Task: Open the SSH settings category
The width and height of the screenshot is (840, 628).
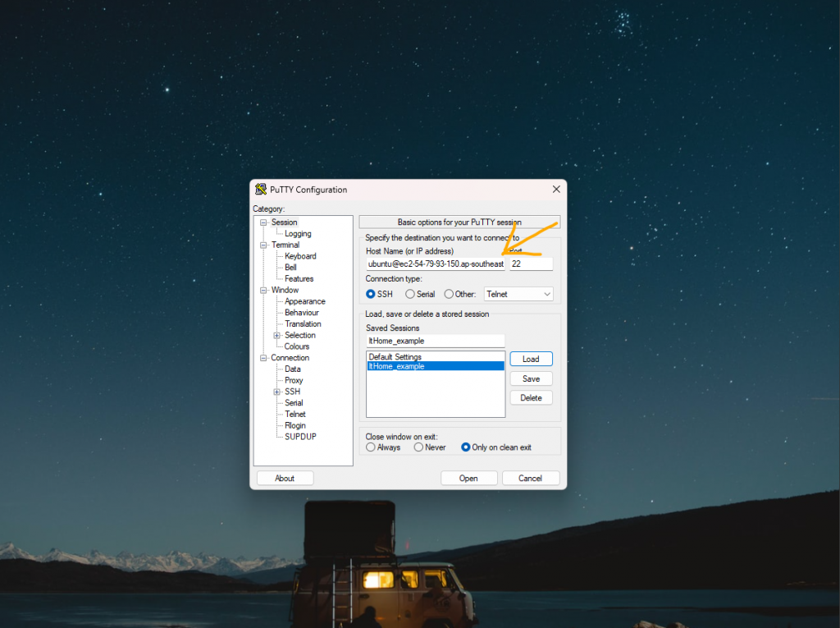Action: click(293, 391)
